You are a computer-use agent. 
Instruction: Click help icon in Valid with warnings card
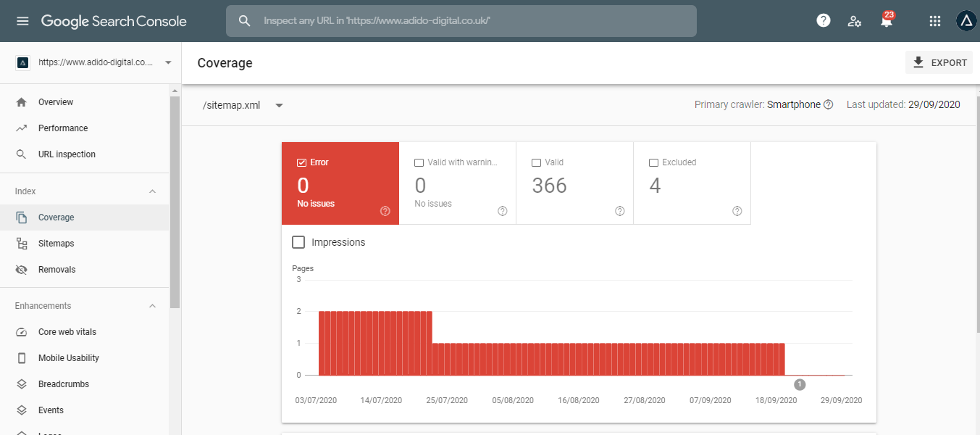[503, 211]
